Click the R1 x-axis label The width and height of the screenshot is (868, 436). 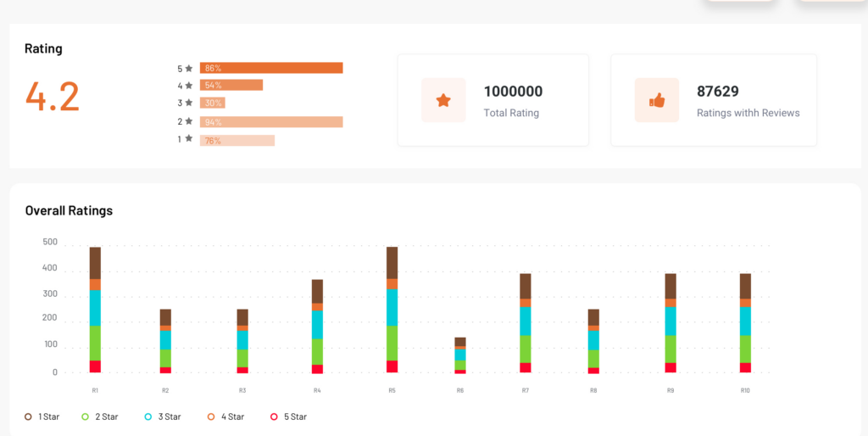tap(95, 390)
